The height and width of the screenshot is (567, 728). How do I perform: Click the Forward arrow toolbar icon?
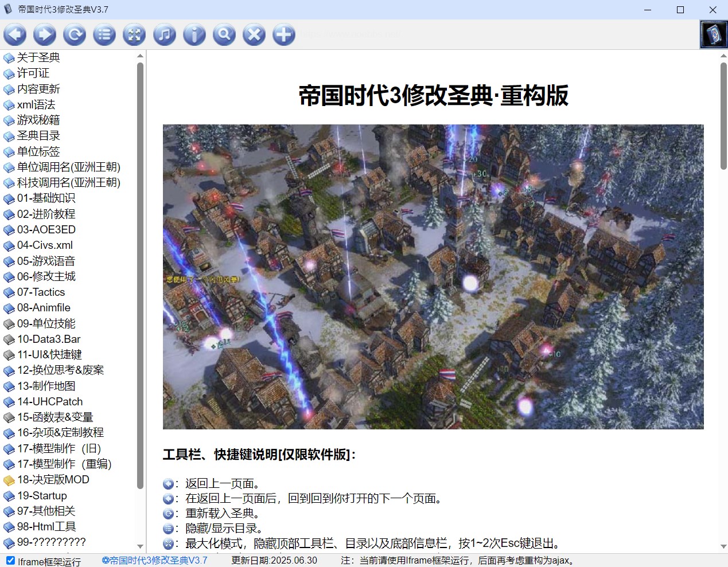[45, 35]
